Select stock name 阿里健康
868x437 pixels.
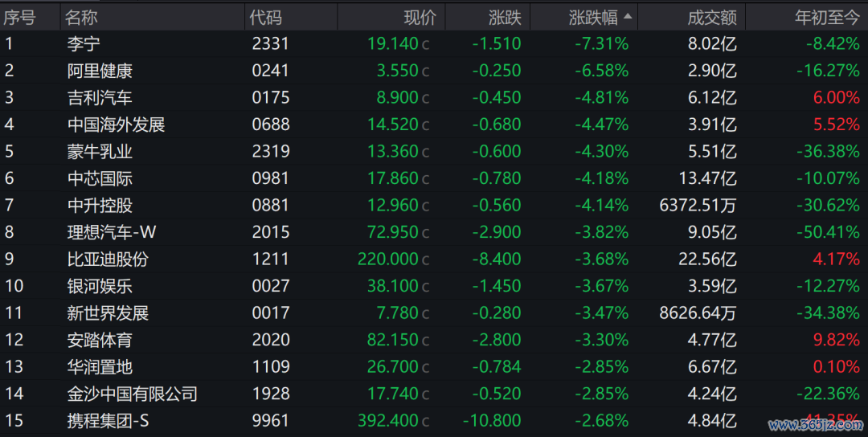(100, 71)
